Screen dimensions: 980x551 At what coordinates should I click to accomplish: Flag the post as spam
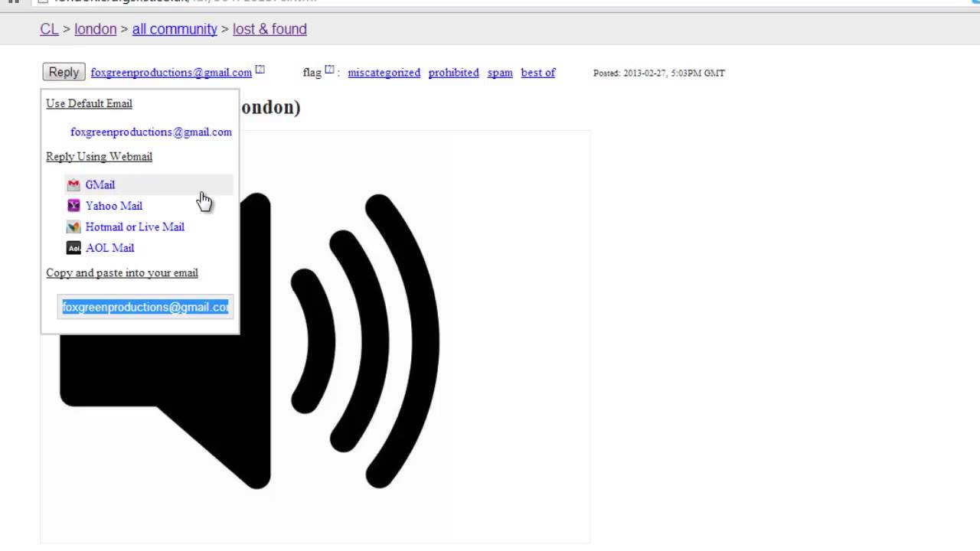[x=500, y=73]
